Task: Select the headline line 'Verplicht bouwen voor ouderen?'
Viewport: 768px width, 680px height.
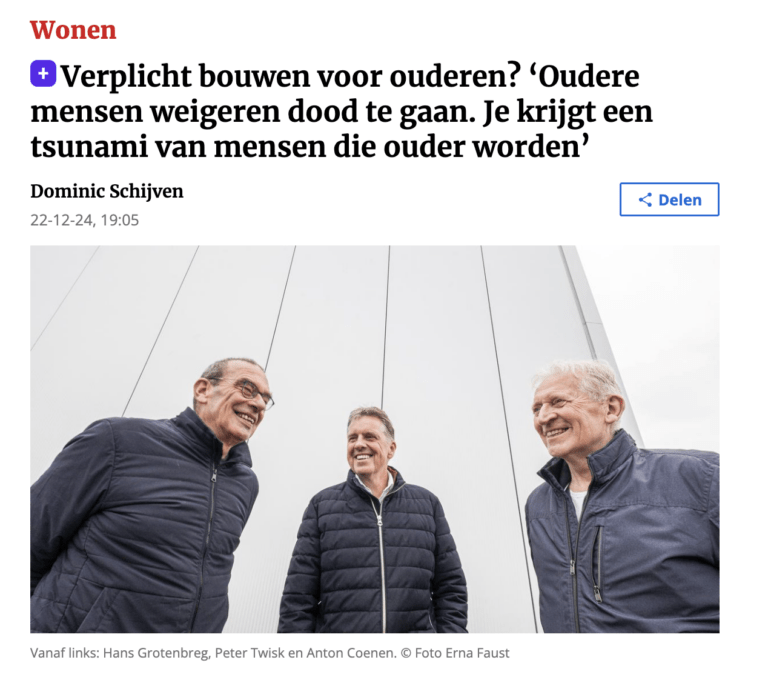Action: [290, 76]
